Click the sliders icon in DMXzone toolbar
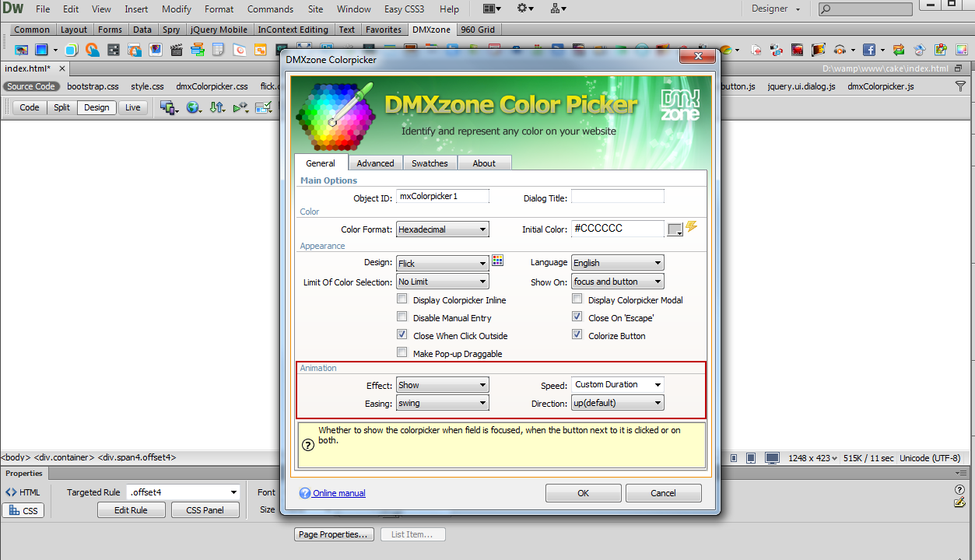 (114, 50)
